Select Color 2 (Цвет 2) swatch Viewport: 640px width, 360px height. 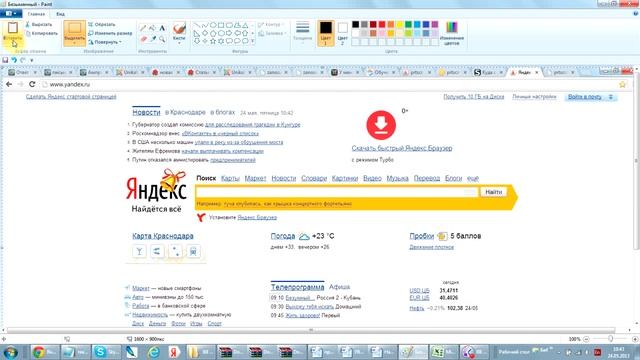pyautogui.click(x=342, y=33)
